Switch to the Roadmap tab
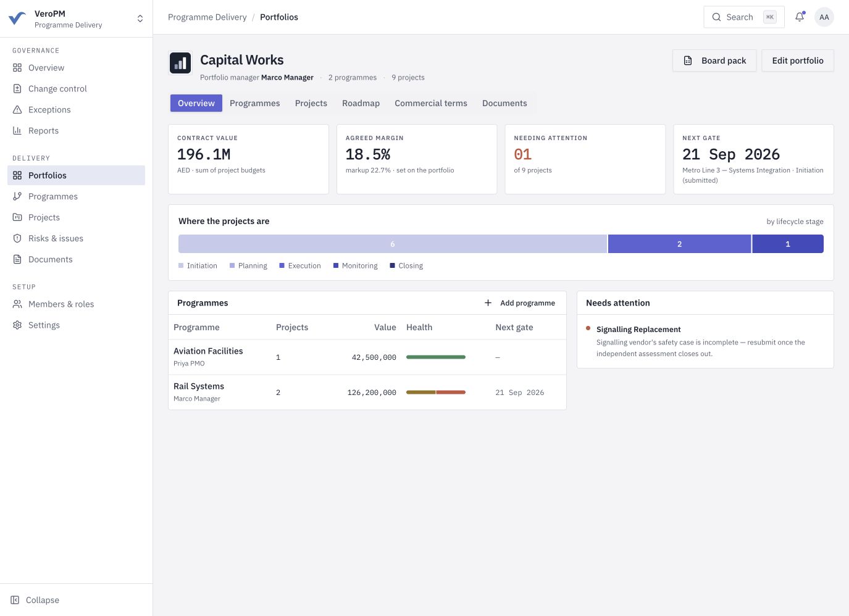The image size is (849, 616). (361, 103)
